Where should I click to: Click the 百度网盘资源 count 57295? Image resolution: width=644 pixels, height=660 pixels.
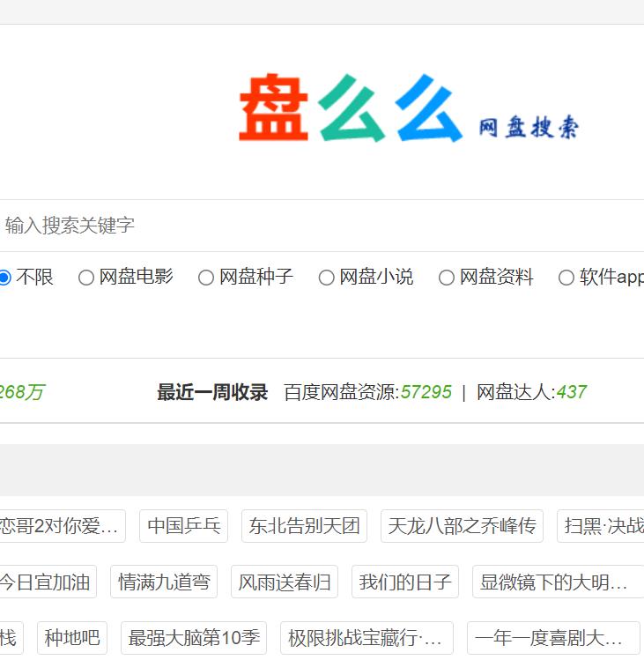[426, 392]
